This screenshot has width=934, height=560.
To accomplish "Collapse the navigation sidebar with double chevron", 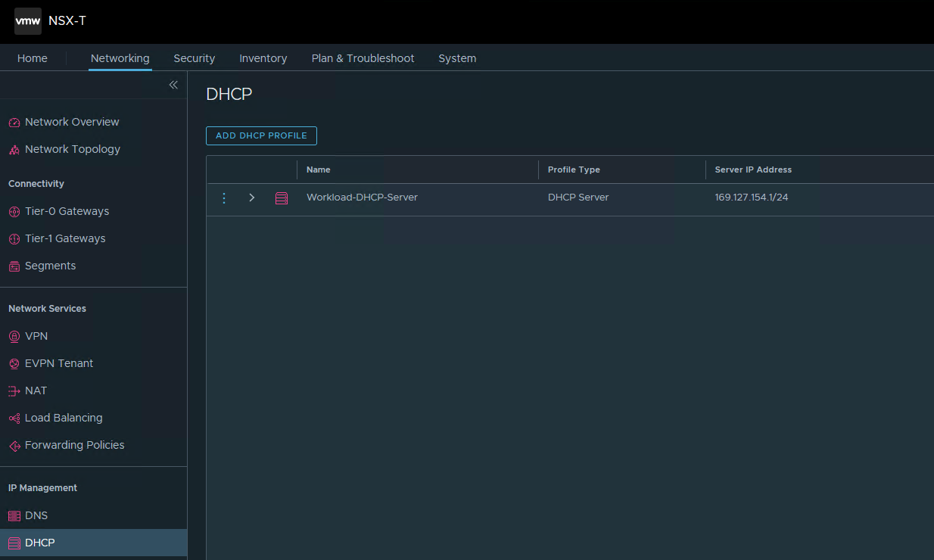I will pyautogui.click(x=173, y=85).
